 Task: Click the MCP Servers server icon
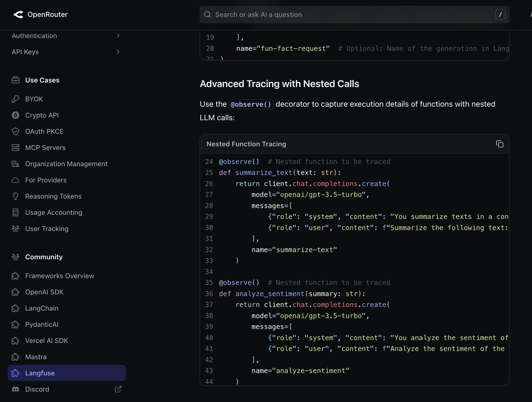pos(16,148)
